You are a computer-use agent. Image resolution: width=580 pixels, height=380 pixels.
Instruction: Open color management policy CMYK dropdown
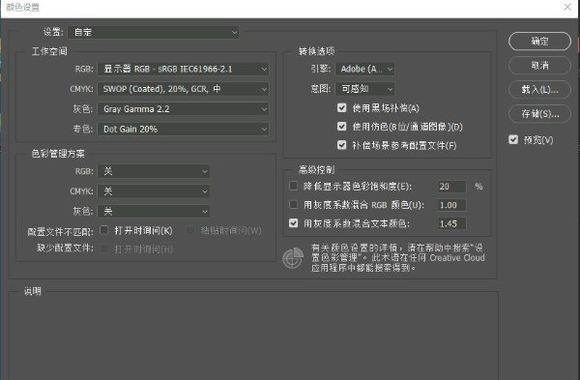coord(154,191)
